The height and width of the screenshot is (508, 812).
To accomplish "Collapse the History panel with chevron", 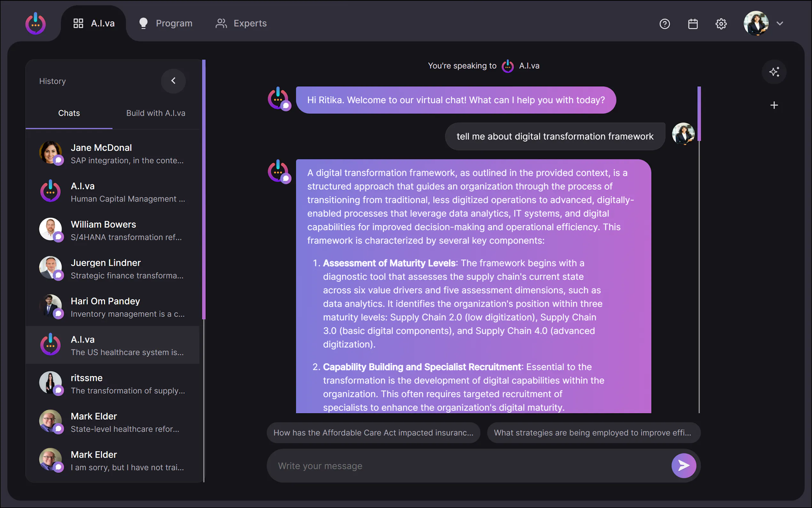I will (173, 81).
